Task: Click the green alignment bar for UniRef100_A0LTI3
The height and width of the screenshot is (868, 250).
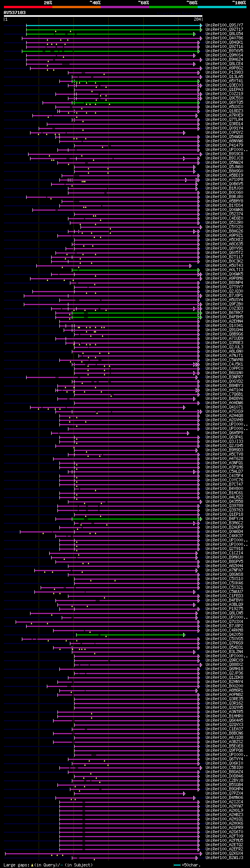Action: 136,270
